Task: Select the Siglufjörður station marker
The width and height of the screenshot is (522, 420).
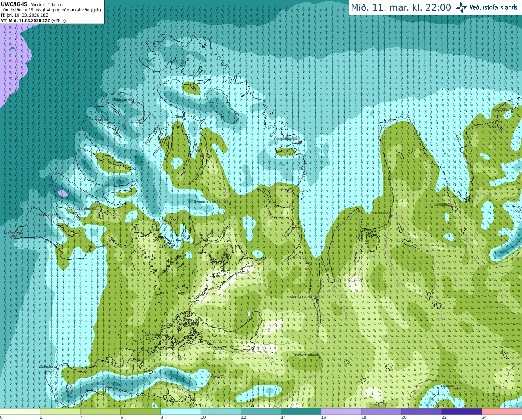Action: [512, 112]
